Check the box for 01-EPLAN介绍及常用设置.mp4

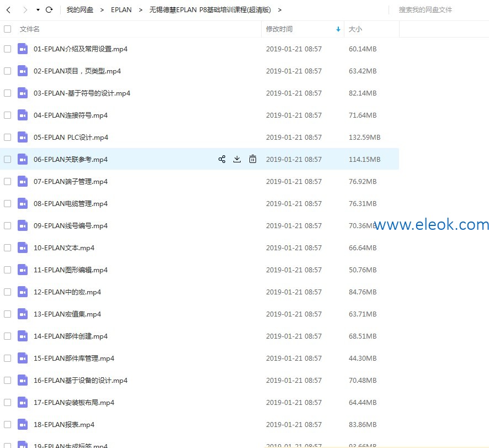pos(8,49)
